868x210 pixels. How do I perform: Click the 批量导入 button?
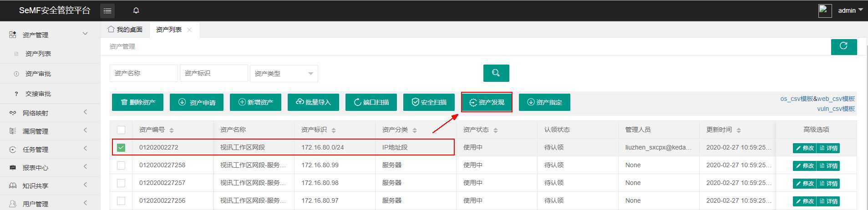[313, 102]
